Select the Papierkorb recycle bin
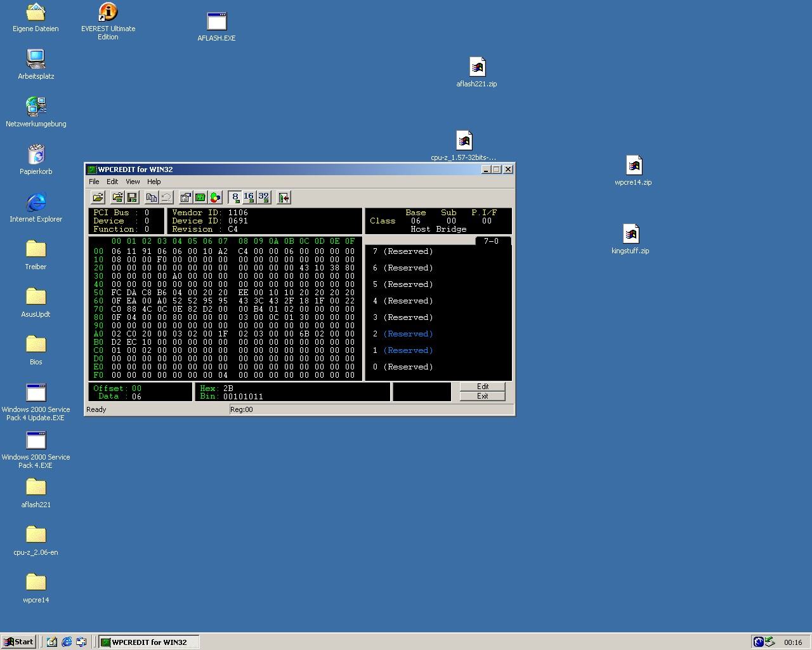The height and width of the screenshot is (650, 812). click(x=36, y=160)
